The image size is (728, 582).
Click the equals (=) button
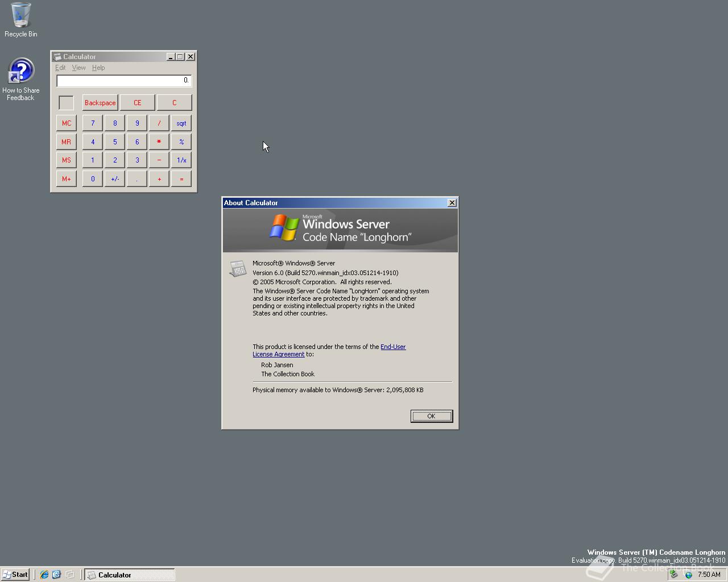click(x=181, y=179)
